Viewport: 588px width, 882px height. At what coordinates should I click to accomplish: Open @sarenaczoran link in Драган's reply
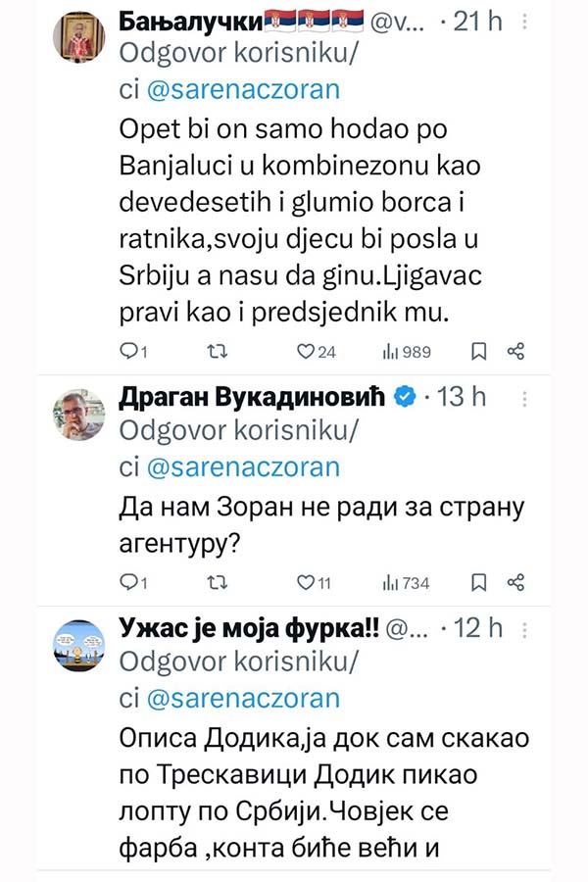(x=241, y=465)
